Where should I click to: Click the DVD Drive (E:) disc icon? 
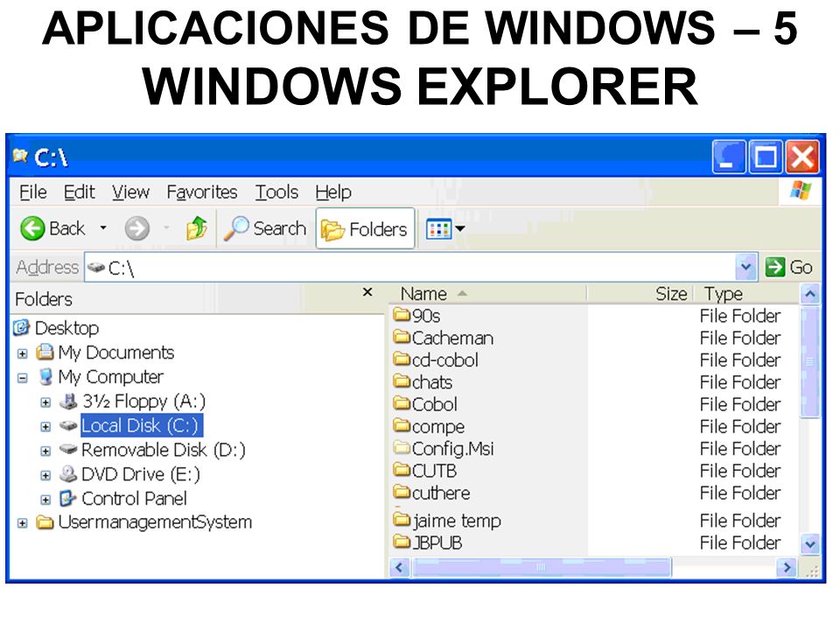68,473
